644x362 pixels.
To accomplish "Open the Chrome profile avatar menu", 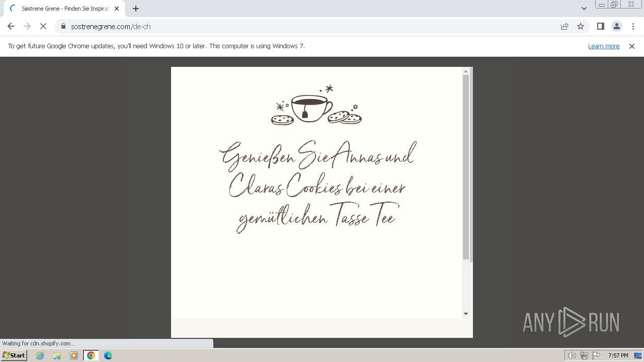I will pos(616,26).
